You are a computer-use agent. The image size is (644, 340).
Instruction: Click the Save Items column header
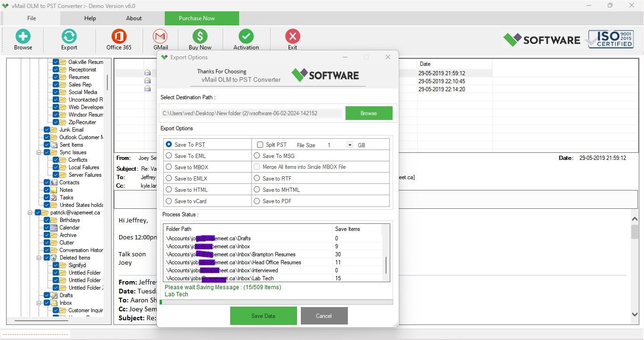coord(357,229)
